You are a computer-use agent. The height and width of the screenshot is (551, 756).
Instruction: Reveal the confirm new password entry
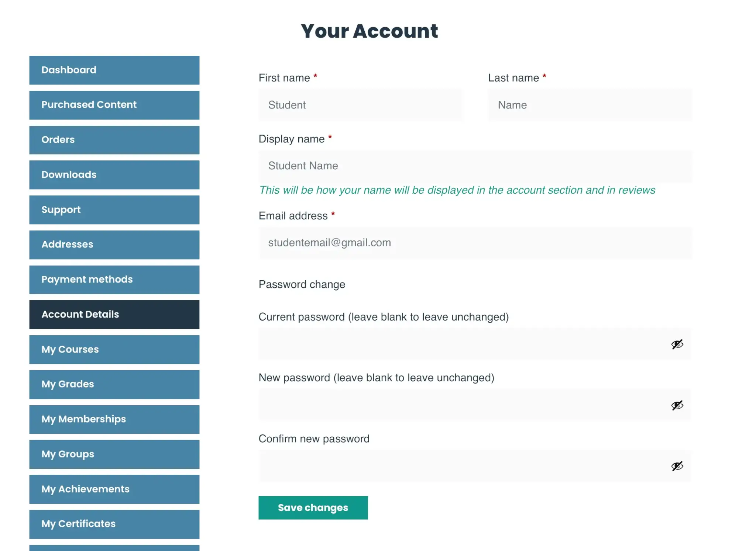pos(677,466)
